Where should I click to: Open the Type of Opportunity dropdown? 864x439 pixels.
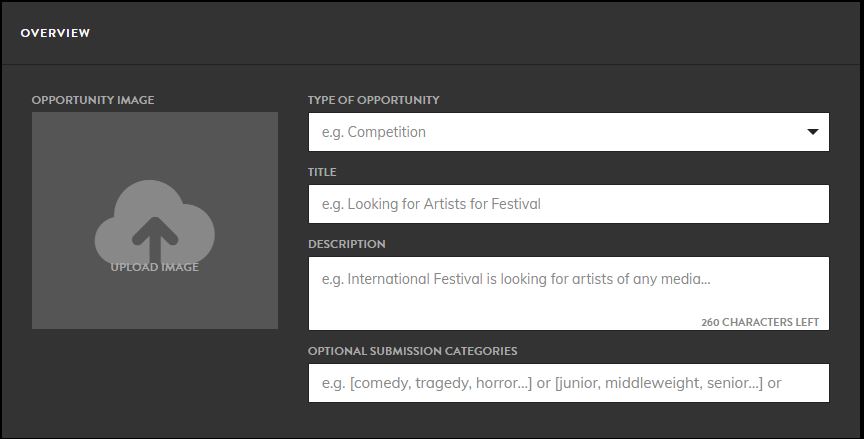pyautogui.click(x=569, y=132)
